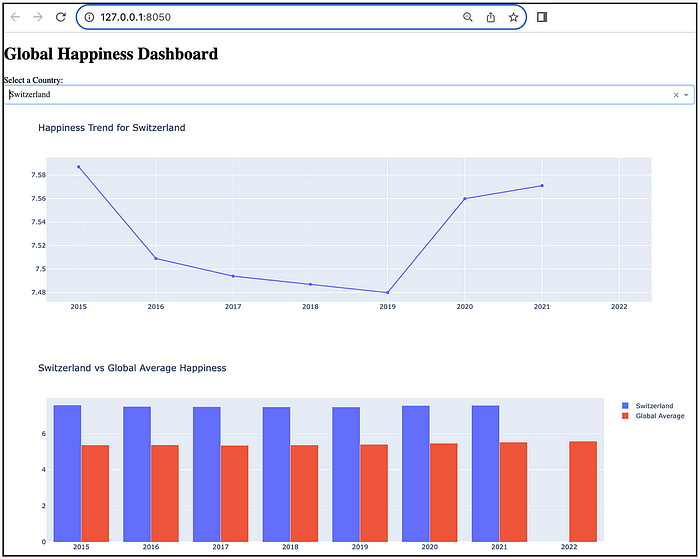Click the y-axis label 6 on bar chart

pos(44,434)
